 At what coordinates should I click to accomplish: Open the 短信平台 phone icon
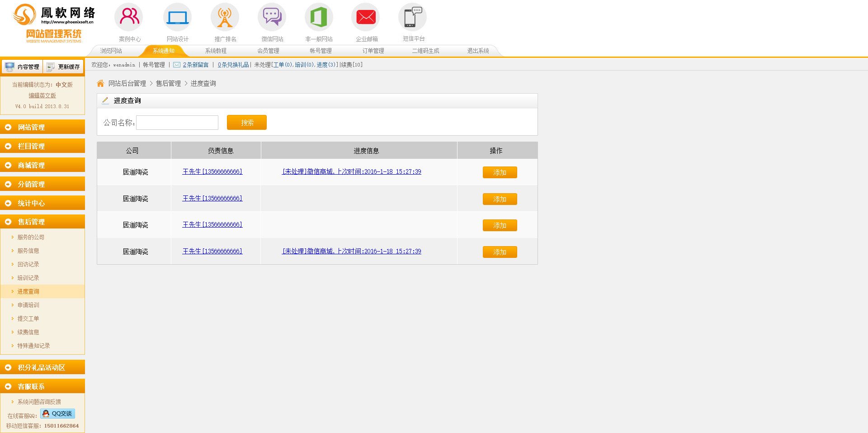413,17
